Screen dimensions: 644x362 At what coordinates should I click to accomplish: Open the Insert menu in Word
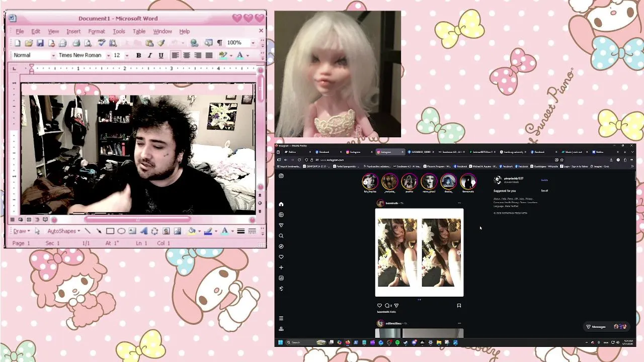[x=73, y=31]
